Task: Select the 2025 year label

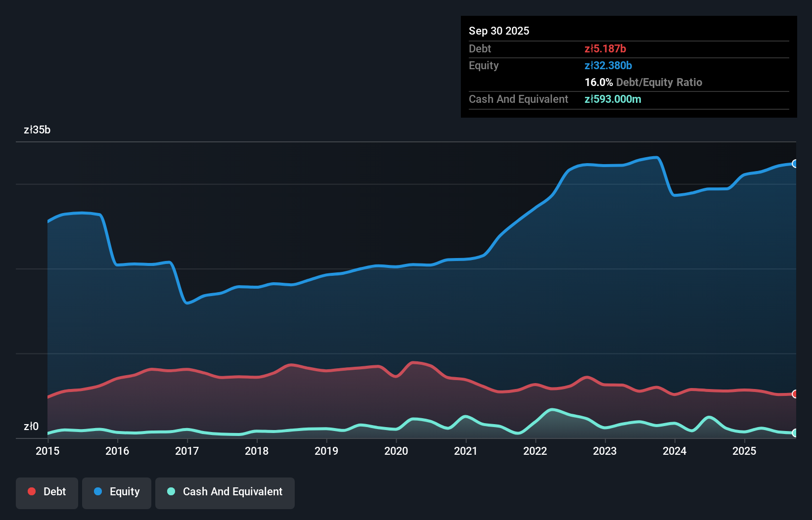Action: click(x=745, y=451)
